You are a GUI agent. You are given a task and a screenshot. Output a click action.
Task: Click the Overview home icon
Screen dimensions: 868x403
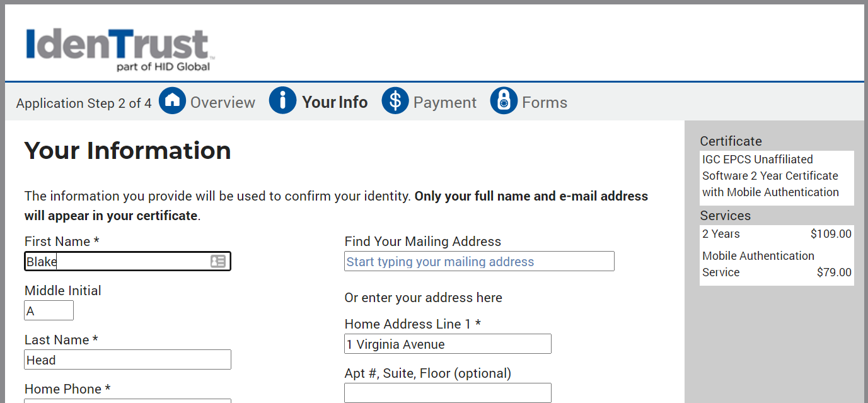(x=171, y=100)
